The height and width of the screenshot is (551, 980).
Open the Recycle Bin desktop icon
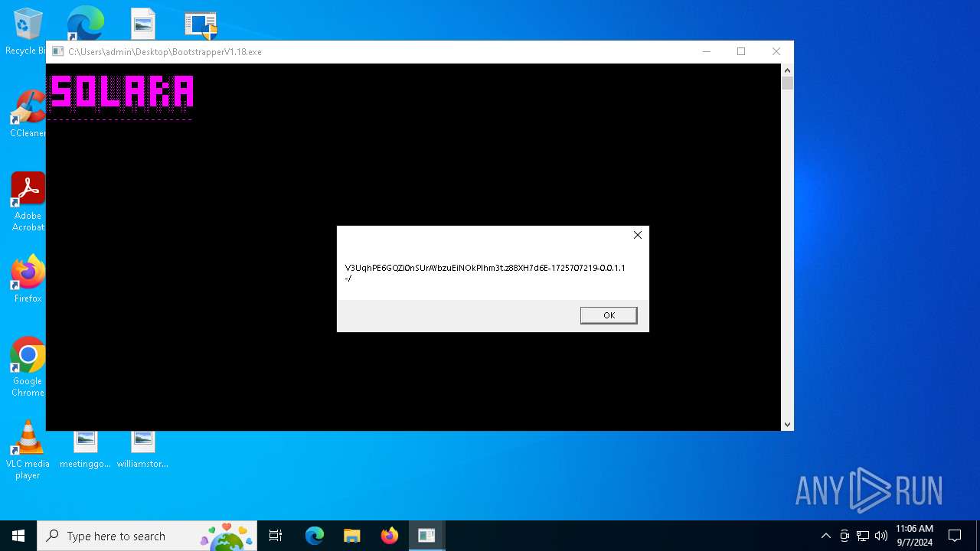tap(27, 31)
